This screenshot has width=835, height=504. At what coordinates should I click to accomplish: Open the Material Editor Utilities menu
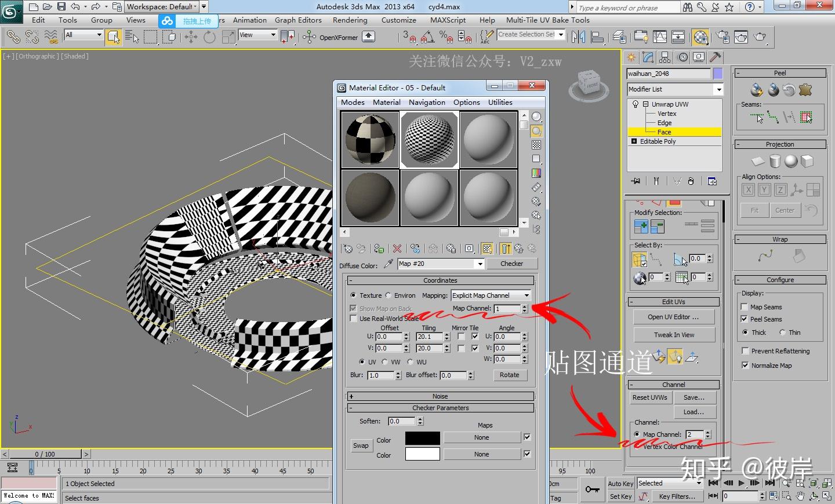[x=500, y=102]
